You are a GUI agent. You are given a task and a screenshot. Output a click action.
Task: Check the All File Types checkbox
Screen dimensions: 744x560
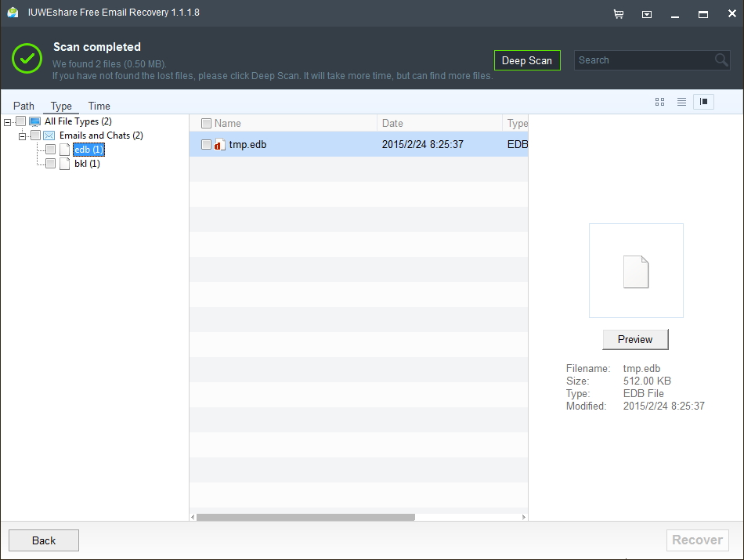tap(21, 121)
